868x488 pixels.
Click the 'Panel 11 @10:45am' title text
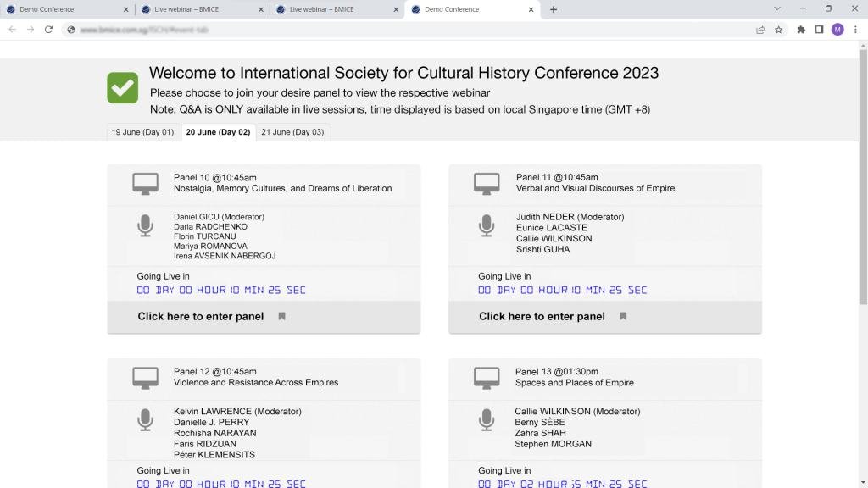(x=557, y=178)
